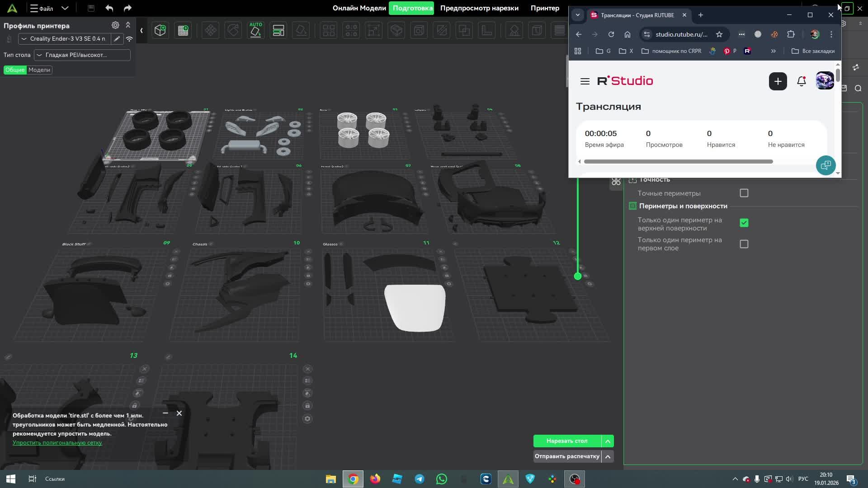Image resolution: width=868 pixels, height=488 pixels.
Task: Show more bookmarks with double chevron
Action: click(774, 51)
